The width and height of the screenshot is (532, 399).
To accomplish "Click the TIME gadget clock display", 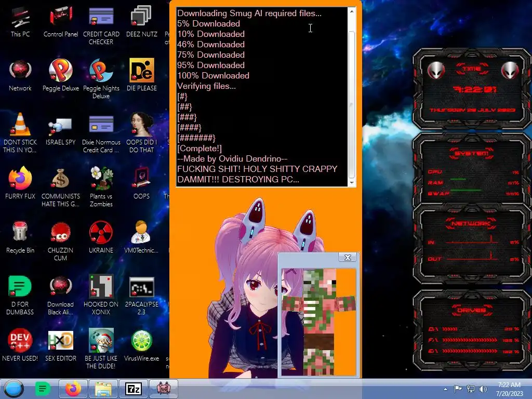I will 474,89.
